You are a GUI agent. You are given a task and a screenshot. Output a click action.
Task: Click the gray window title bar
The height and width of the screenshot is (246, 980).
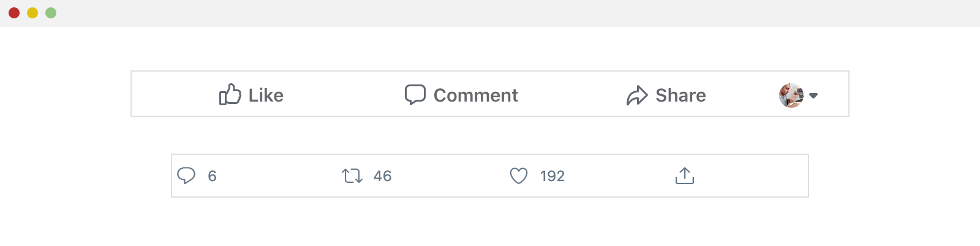490,13
